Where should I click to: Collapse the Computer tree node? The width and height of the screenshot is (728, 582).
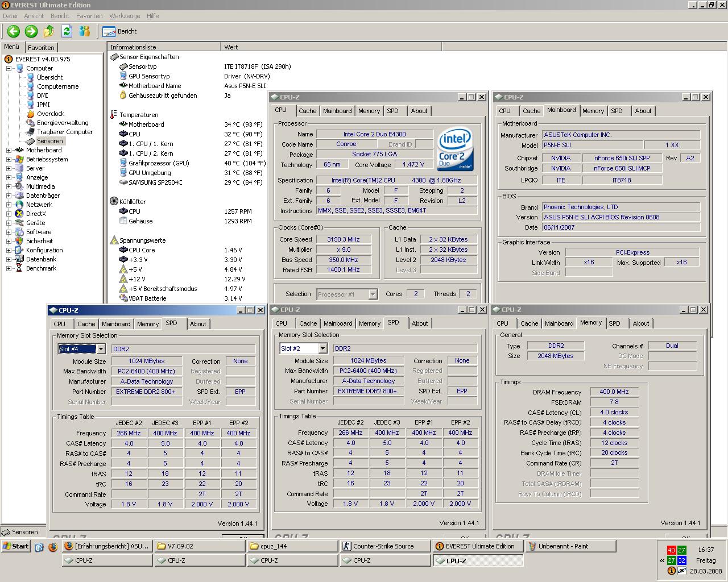[x=9, y=68]
